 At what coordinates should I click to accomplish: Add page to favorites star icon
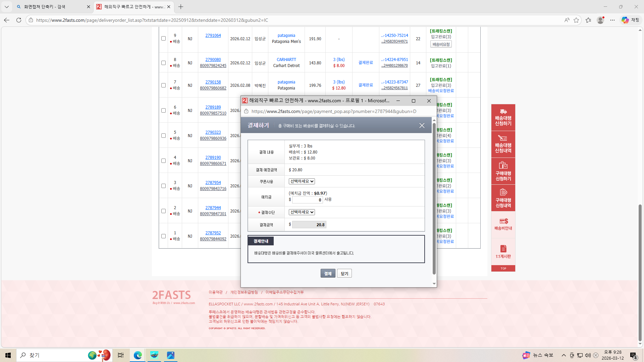576,20
